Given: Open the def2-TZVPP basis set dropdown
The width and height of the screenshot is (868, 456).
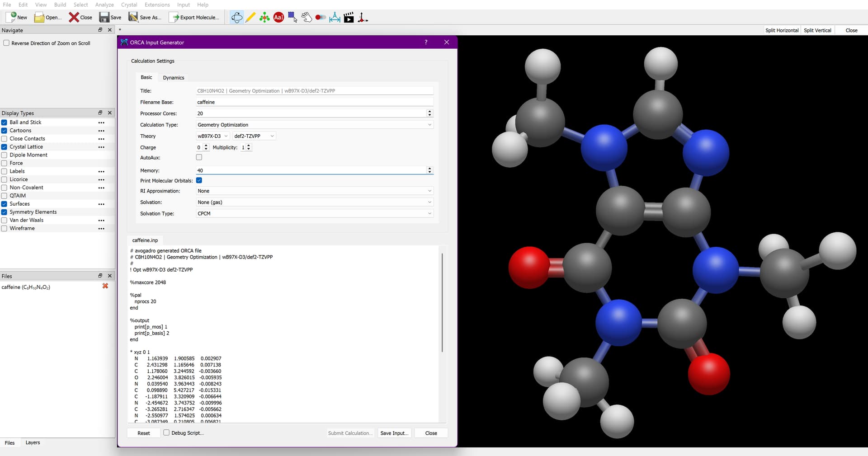Looking at the screenshot, I should click(x=254, y=136).
